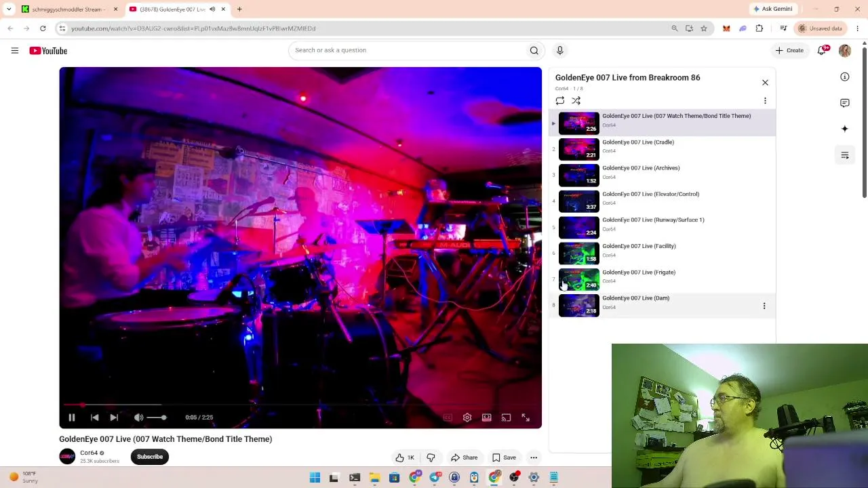Open File Explorer from the taskbar

[374, 478]
